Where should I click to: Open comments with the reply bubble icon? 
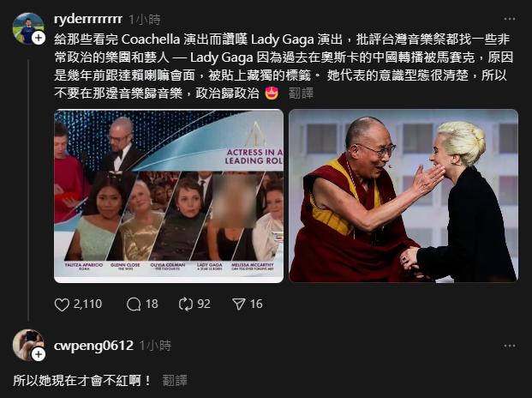pyautogui.click(x=134, y=305)
